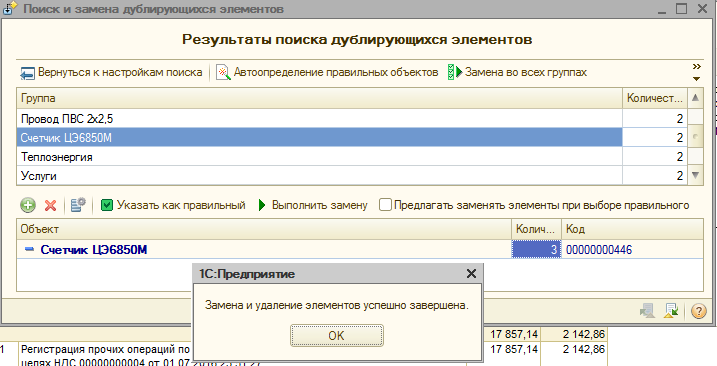Toggle Предлагать заменять элементы при выборе правильного
Viewport: 717px width, 366px height.
tap(385, 205)
